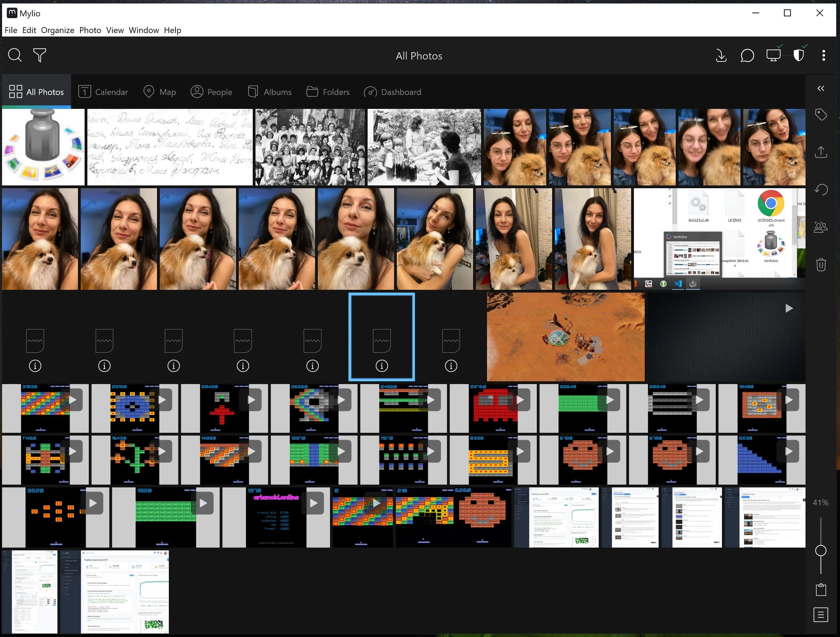Select the Map navigation tab
840x637 pixels.
pos(159,91)
